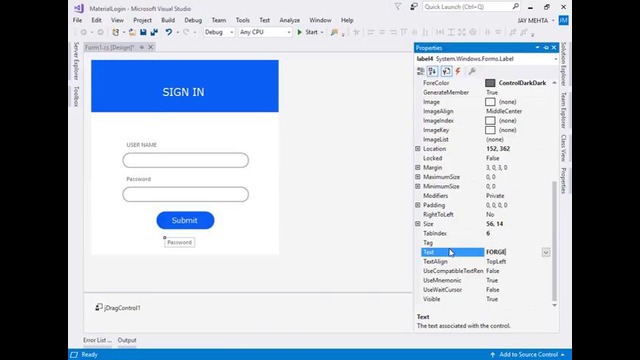
Task: Click Add to Source Control in the status bar
Action: click(529, 355)
